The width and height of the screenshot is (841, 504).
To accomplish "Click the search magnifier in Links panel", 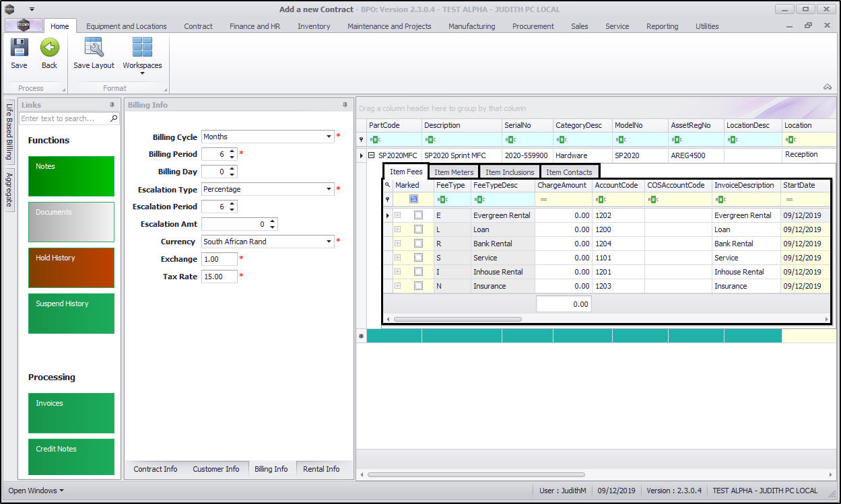I will [x=114, y=118].
